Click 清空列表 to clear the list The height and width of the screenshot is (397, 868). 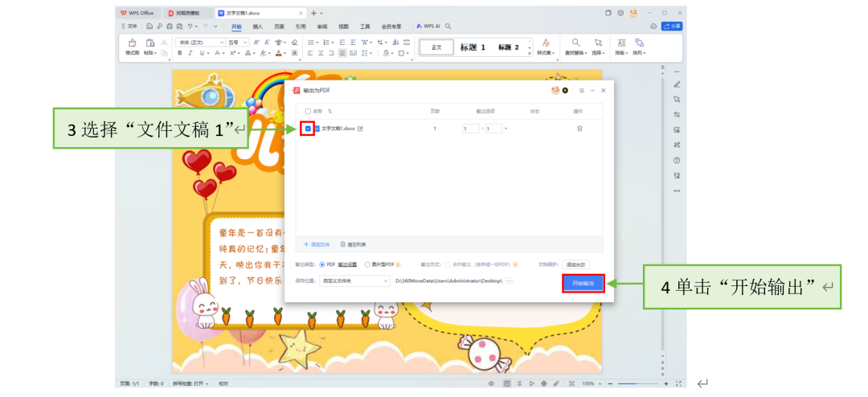[353, 244]
